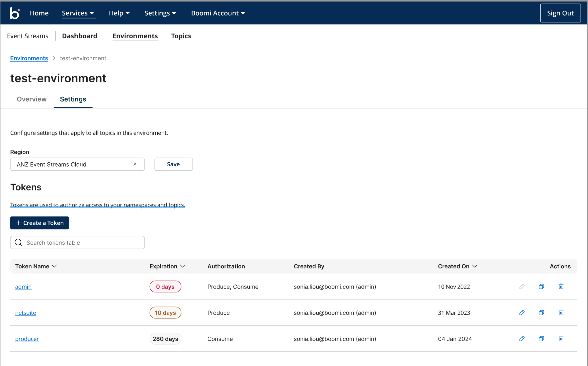Copy the netsuite token

[541, 312]
